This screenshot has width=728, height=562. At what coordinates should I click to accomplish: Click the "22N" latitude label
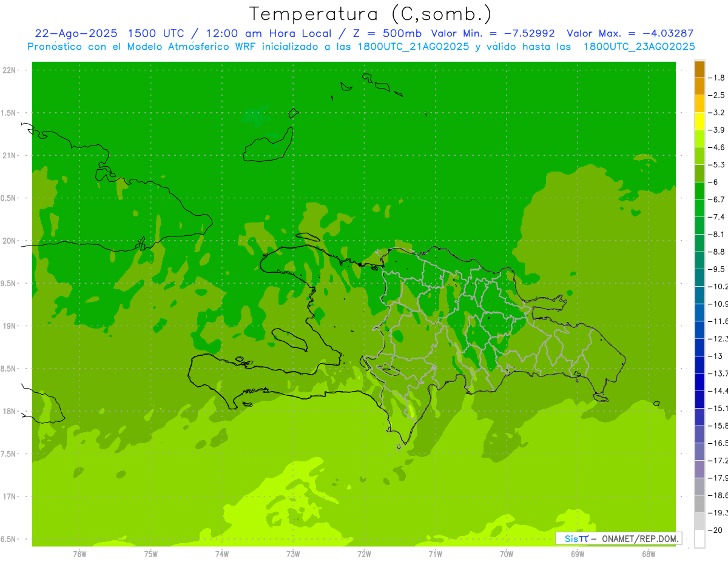pyautogui.click(x=10, y=70)
